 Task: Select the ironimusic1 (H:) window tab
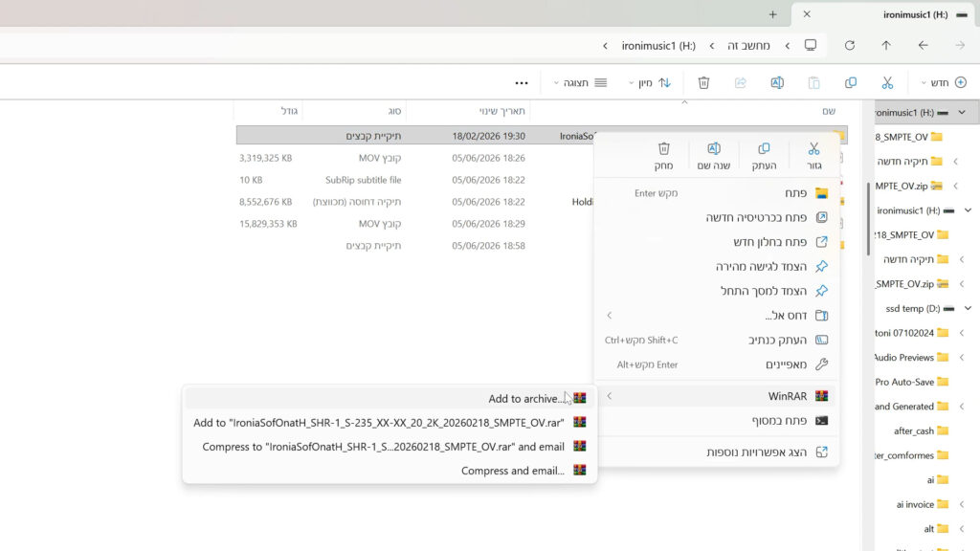coord(885,14)
